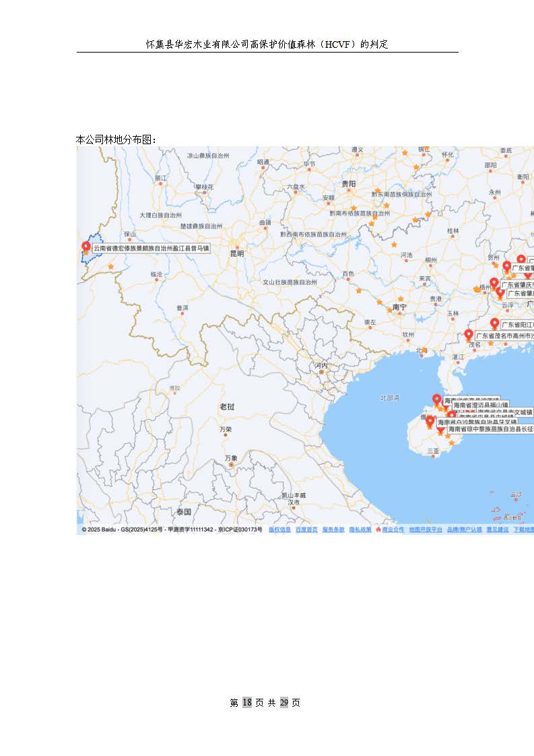Open the 意见建议 feedback link
This screenshot has width=534, height=756.
[x=498, y=530]
